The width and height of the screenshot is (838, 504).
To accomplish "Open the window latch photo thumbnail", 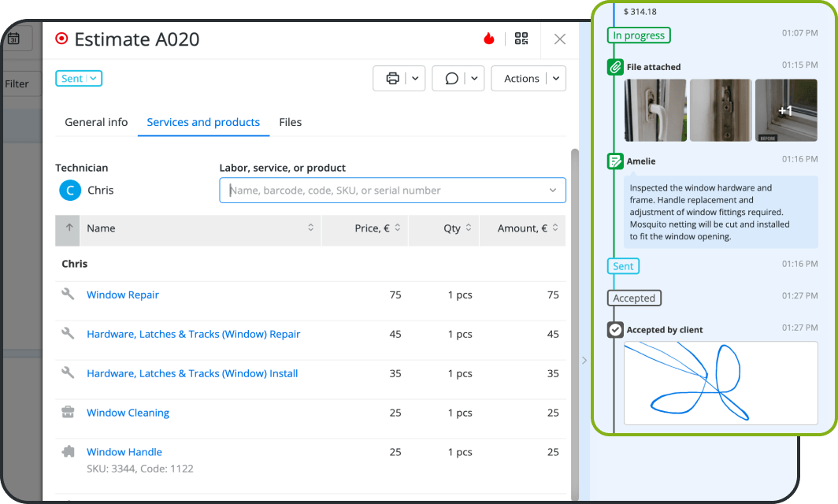I will pos(721,110).
